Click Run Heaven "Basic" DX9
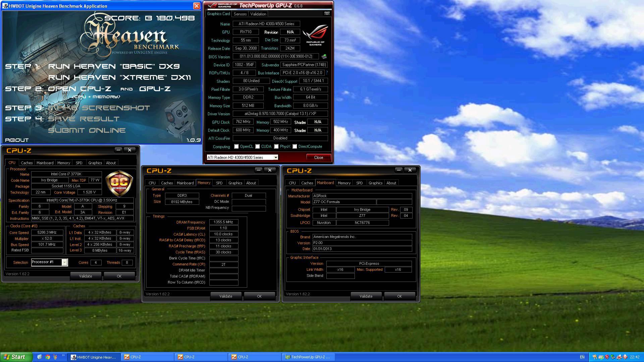Image resolution: width=644 pixels, height=362 pixels. pos(114,66)
